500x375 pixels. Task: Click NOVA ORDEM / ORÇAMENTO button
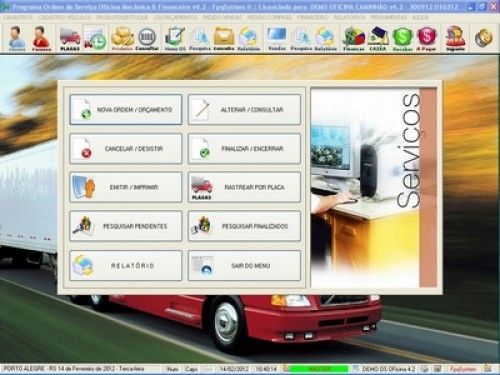126,110
